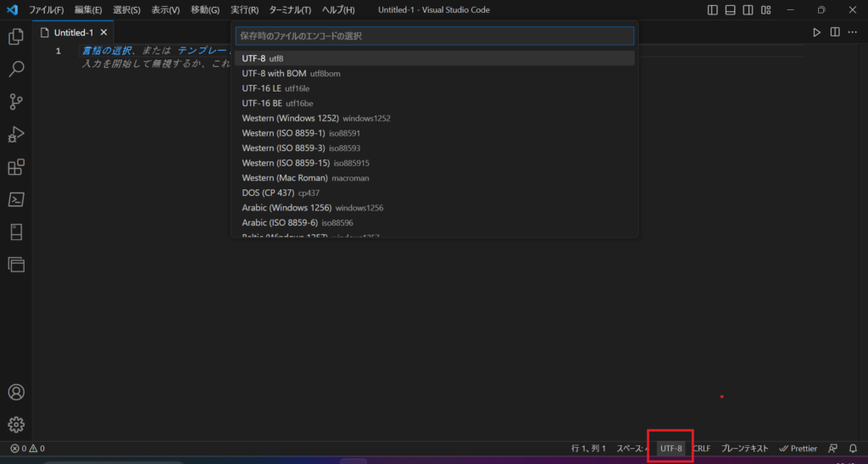Toggle the bottom panel layout icon
This screenshot has width=868, height=464.
(730, 10)
